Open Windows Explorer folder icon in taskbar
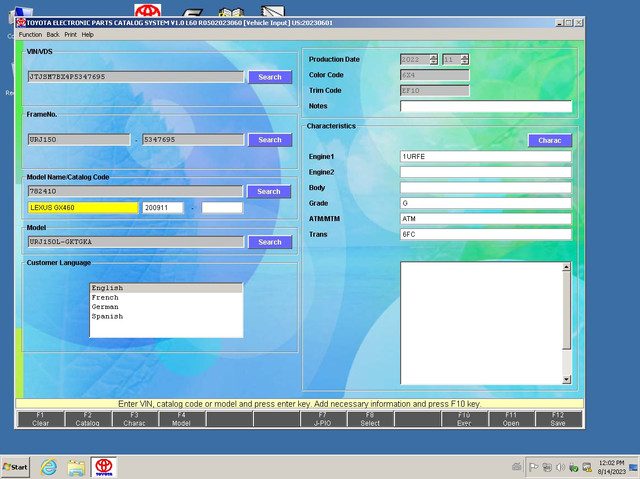The image size is (640, 479). pos(76,468)
